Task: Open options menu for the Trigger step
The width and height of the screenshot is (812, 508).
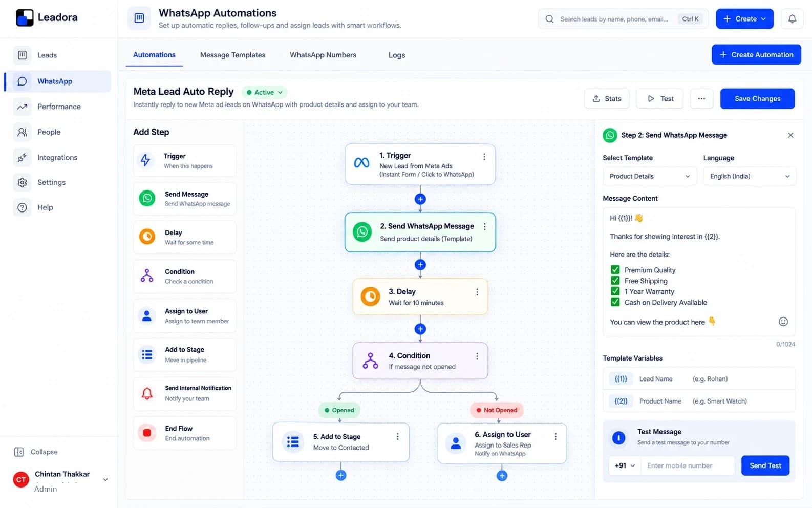Action: (x=484, y=157)
